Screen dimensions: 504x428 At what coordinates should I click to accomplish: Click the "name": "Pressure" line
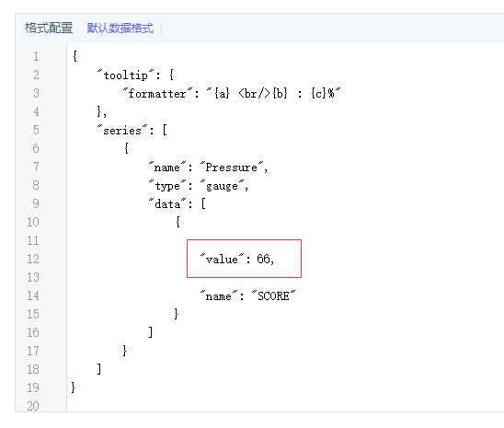tap(208, 168)
